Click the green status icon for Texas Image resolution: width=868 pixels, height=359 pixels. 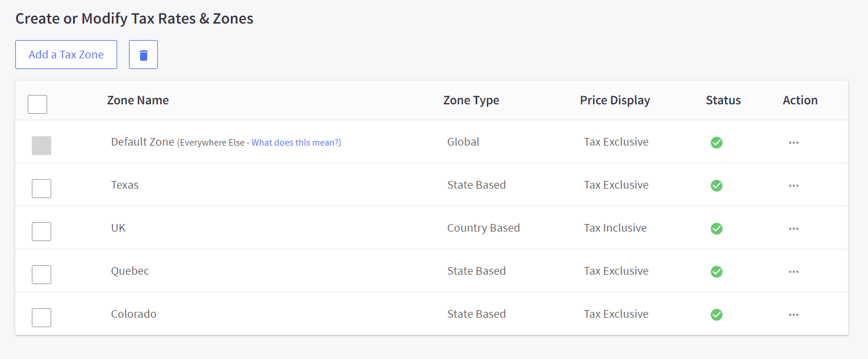pos(716,185)
